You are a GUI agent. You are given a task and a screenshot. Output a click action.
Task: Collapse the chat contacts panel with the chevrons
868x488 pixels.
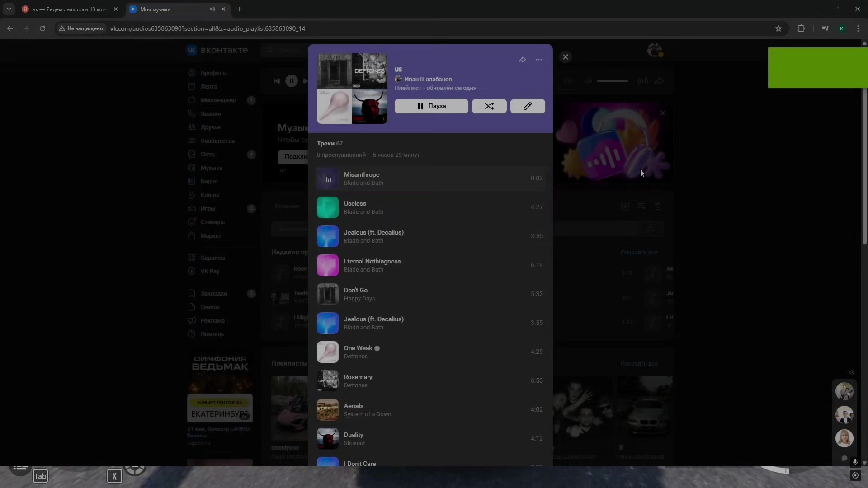click(852, 372)
